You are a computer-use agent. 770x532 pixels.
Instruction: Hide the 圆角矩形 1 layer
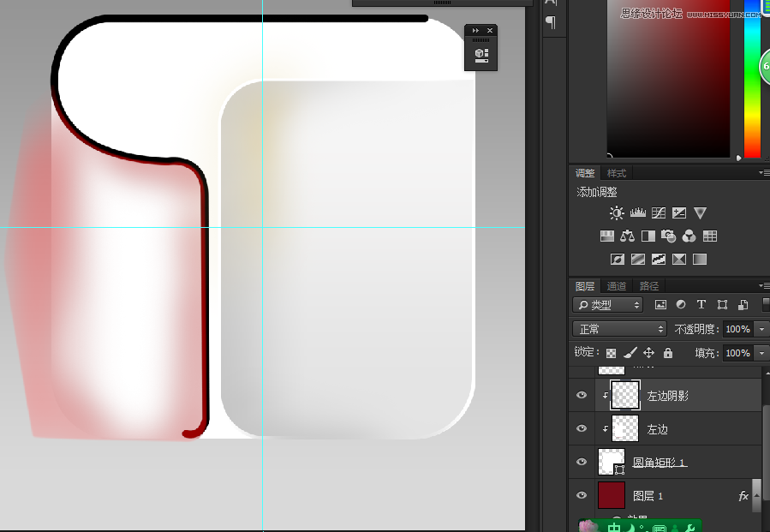(582, 462)
